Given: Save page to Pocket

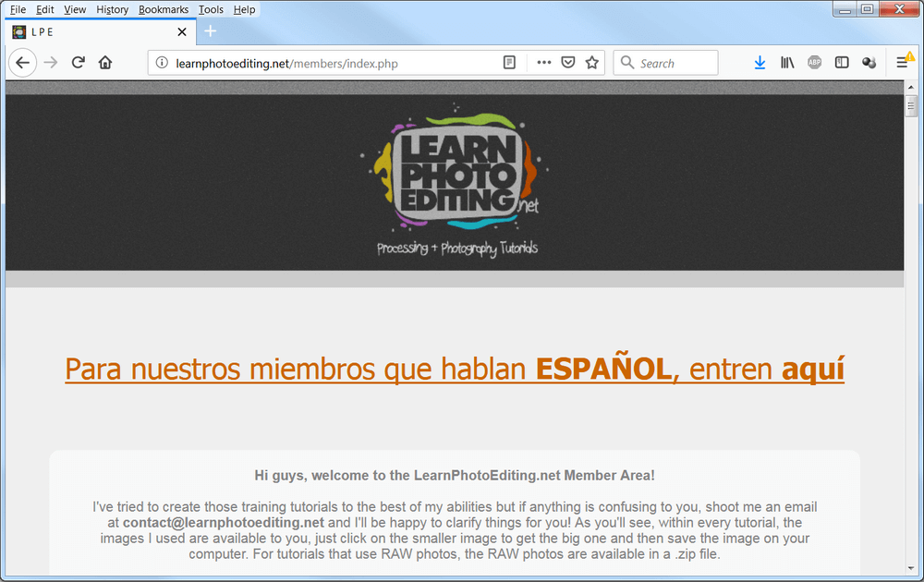Looking at the screenshot, I should 568,63.
